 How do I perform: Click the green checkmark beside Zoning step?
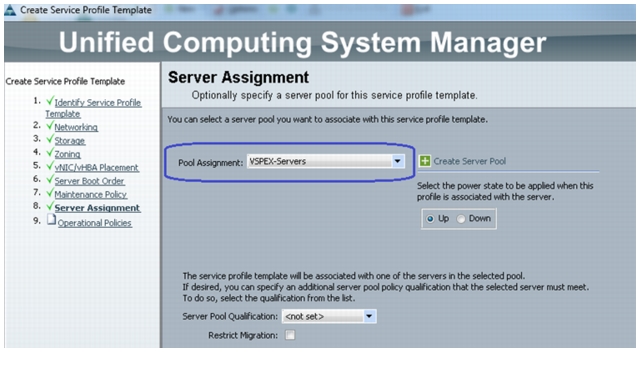pyautogui.click(x=50, y=152)
